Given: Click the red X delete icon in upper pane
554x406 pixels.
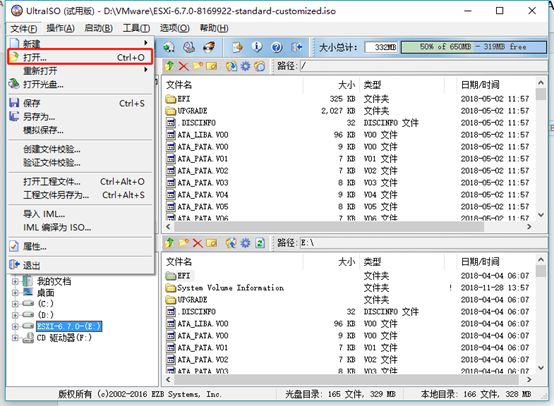Looking at the screenshot, I should (x=183, y=66).
